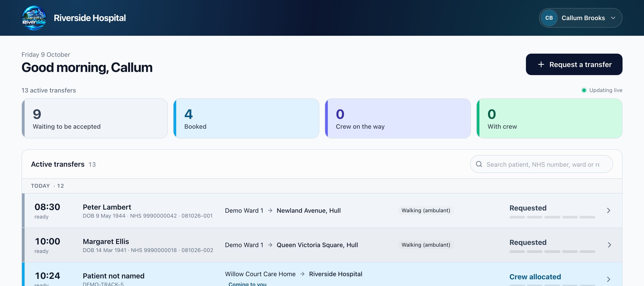Open Peter Lambert patient name
The image size is (644, 286).
(x=107, y=207)
